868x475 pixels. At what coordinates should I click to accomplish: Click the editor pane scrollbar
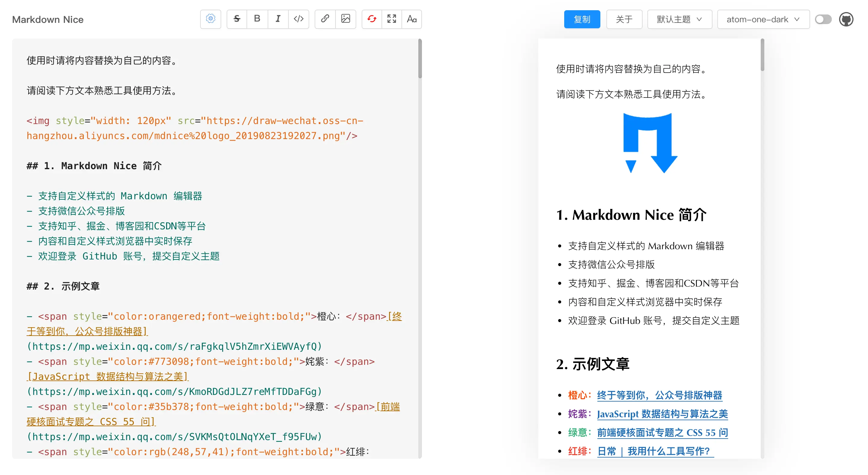[420, 59]
